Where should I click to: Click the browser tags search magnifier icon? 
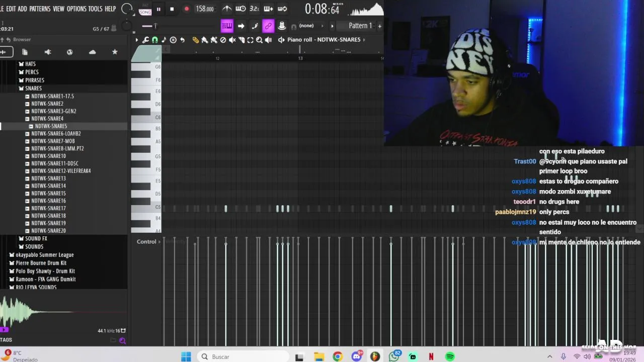coord(122,340)
